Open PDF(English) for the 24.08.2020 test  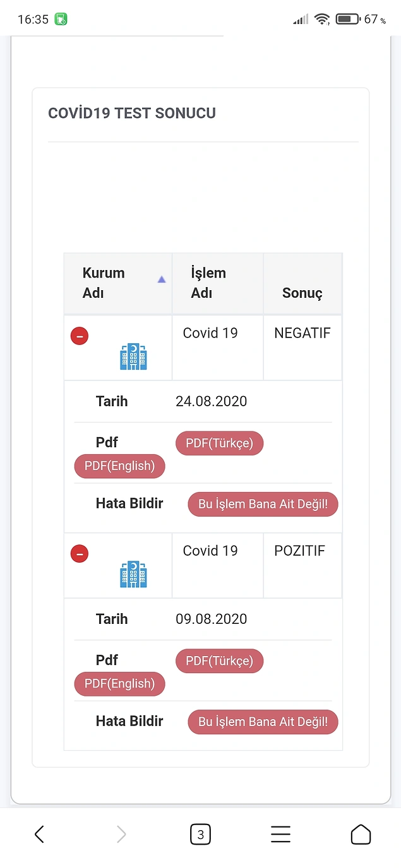[119, 467]
